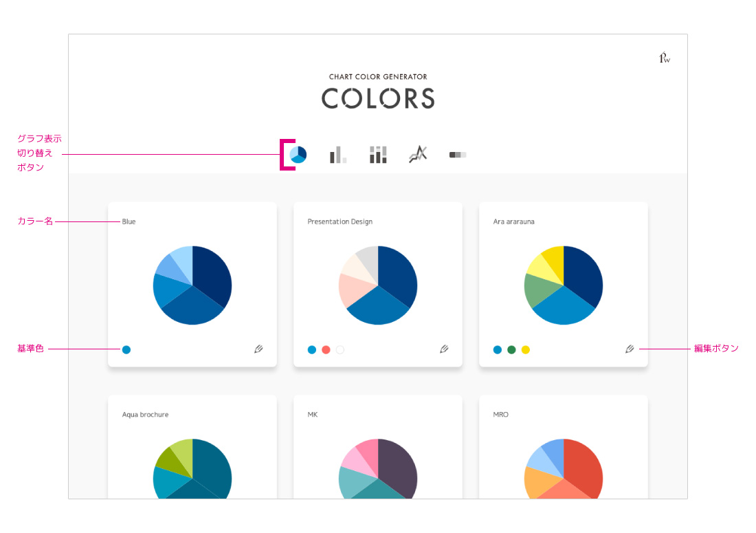
Task: Open the MRO pie chart
Action: click(564, 468)
